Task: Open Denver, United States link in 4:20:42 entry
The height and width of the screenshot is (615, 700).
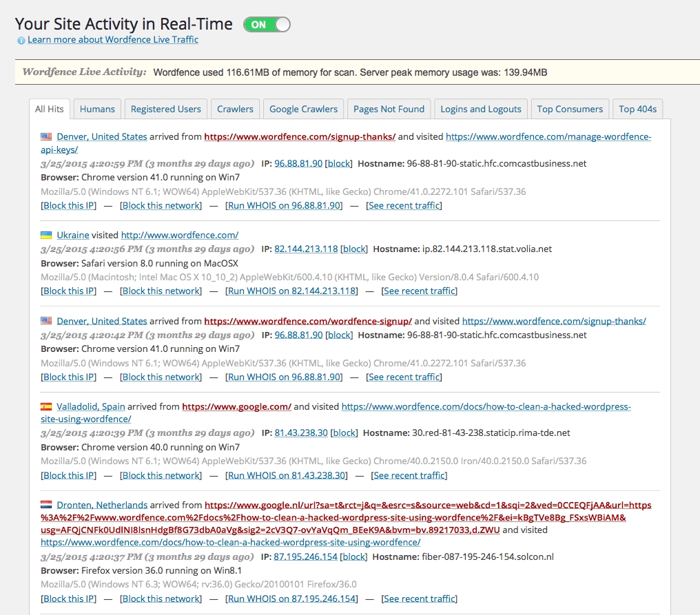Action: tap(102, 321)
